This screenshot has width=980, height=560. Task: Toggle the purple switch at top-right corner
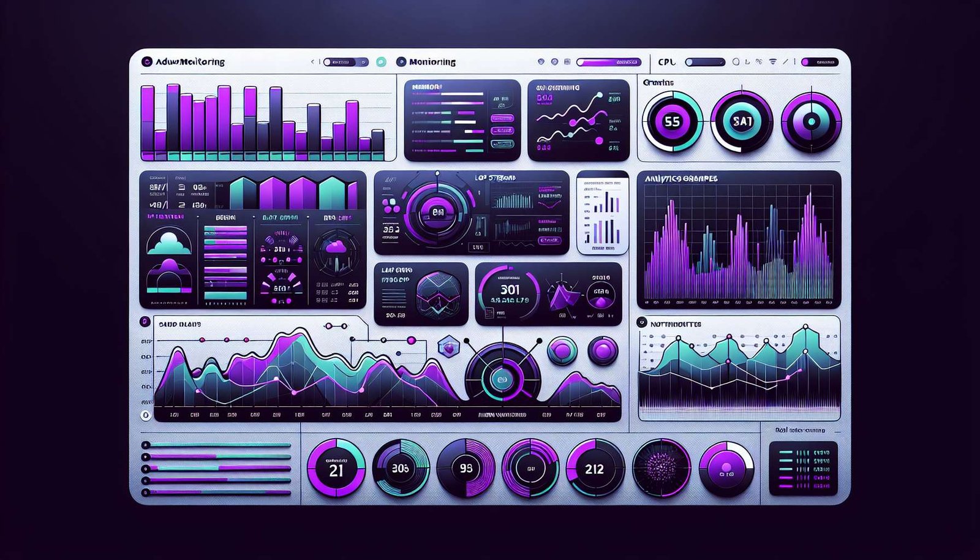[x=820, y=62]
